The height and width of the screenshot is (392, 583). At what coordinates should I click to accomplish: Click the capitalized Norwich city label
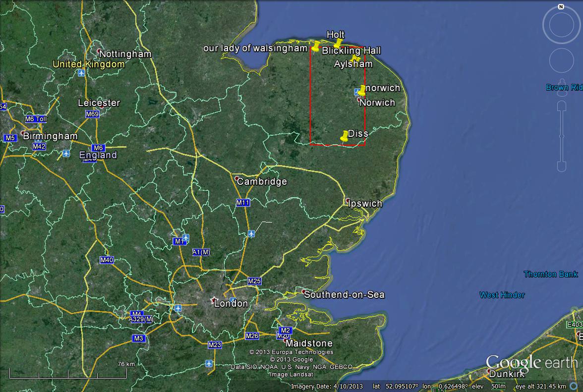377,103
